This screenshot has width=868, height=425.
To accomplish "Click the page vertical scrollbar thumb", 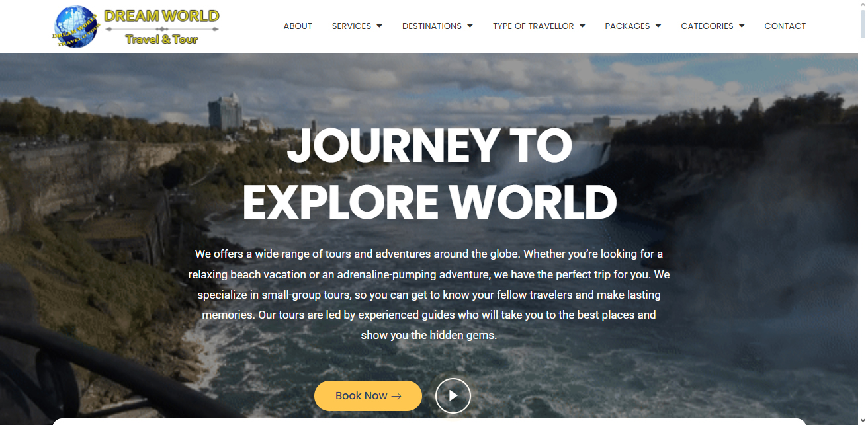I will coord(863,19).
